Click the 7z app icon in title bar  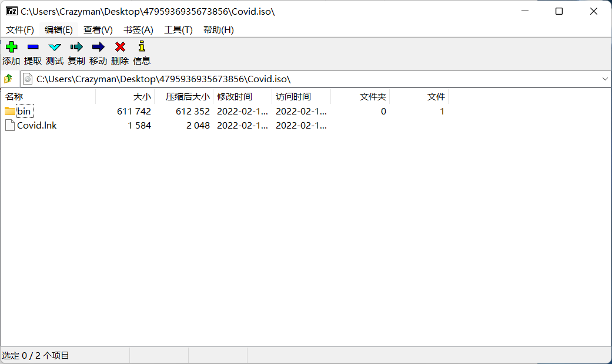pyautogui.click(x=12, y=11)
